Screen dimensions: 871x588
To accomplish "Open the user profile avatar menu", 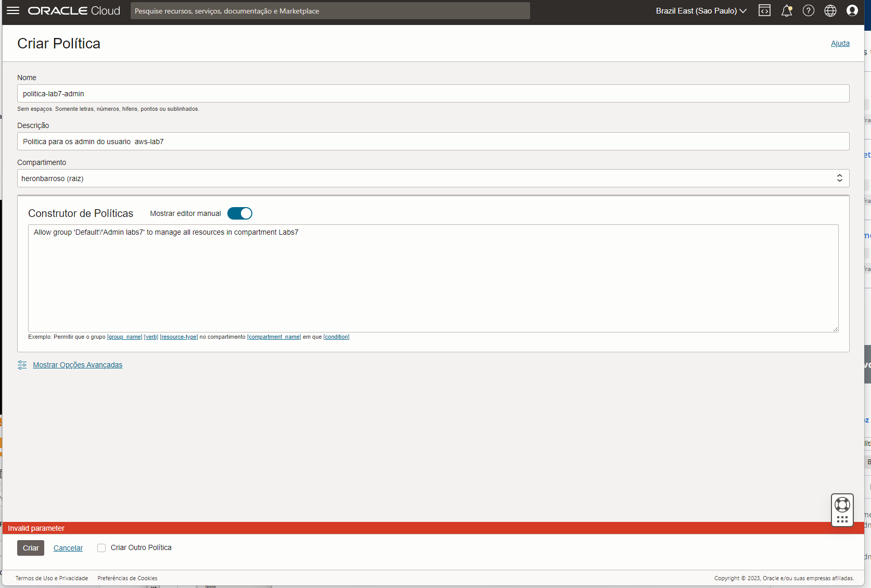I will [852, 10].
